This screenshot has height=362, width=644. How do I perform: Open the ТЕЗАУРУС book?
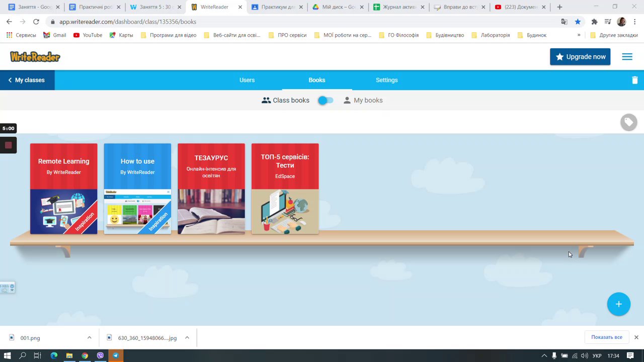[x=211, y=189]
